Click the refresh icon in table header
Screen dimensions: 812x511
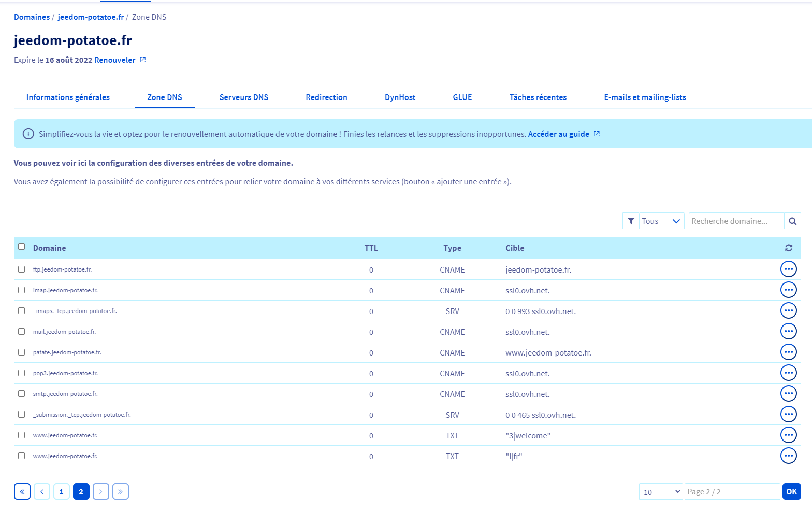[789, 248]
